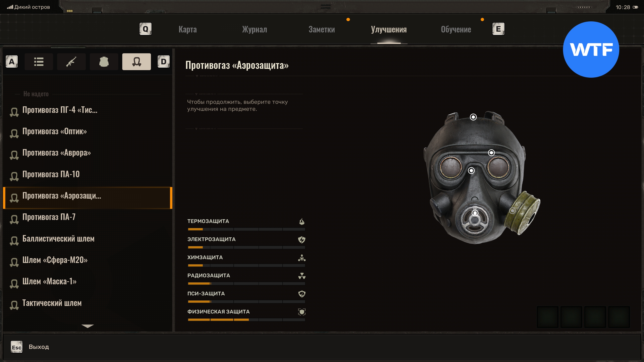Switch to the Карта tab

point(188,29)
